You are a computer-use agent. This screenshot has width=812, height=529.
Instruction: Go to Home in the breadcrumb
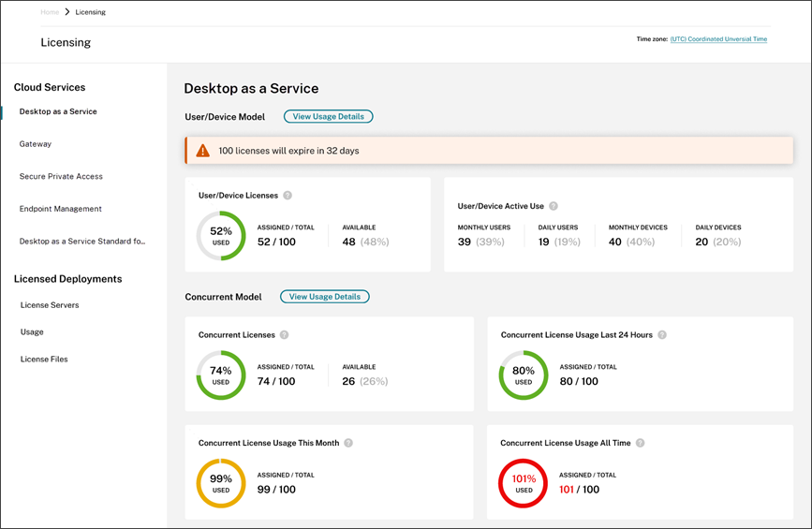(50, 12)
